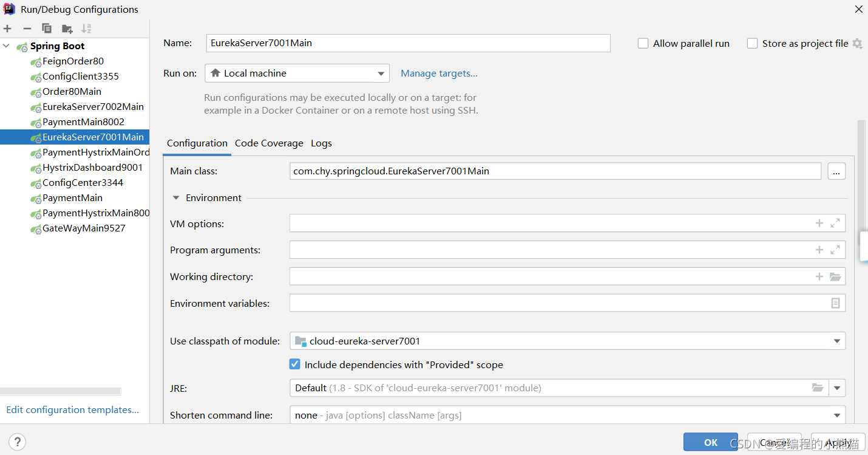Collapse the Environment section

click(x=176, y=198)
